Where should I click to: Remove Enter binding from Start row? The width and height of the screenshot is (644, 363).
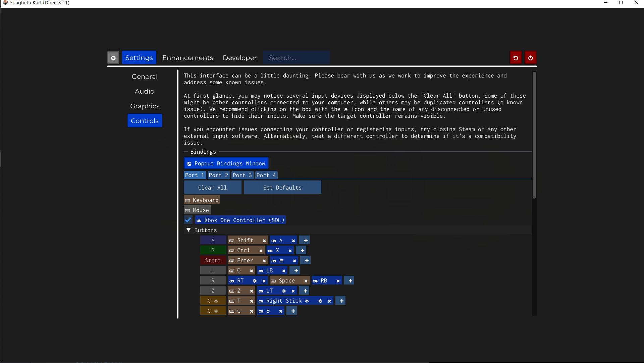point(264,261)
